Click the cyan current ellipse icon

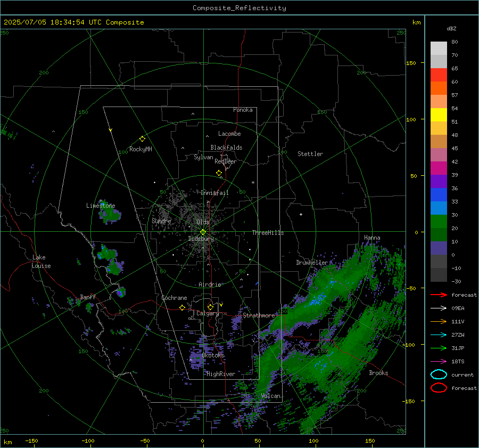coord(439,374)
